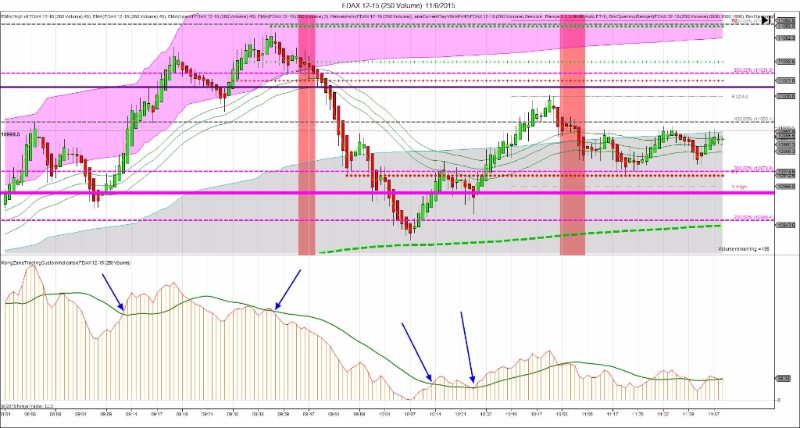Click the 'Volume remaining = 198' text
Screen dimensions: 800x428
(x=743, y=249)
